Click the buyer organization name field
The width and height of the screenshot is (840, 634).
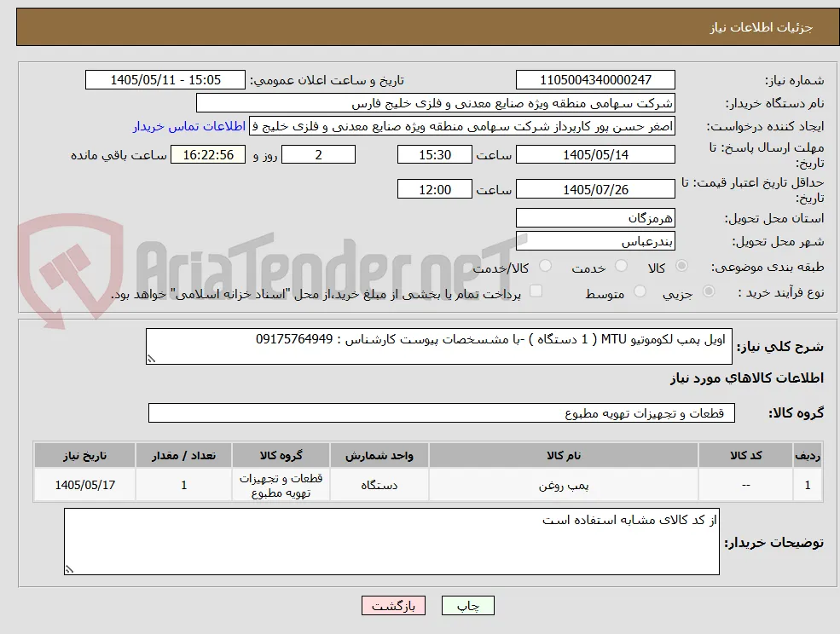tap(436, 103)
